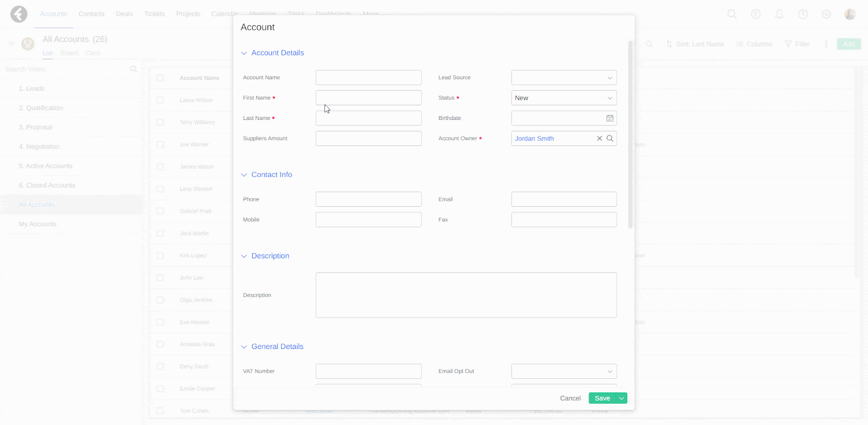Open settings gear in top bar

coord(826,14)
